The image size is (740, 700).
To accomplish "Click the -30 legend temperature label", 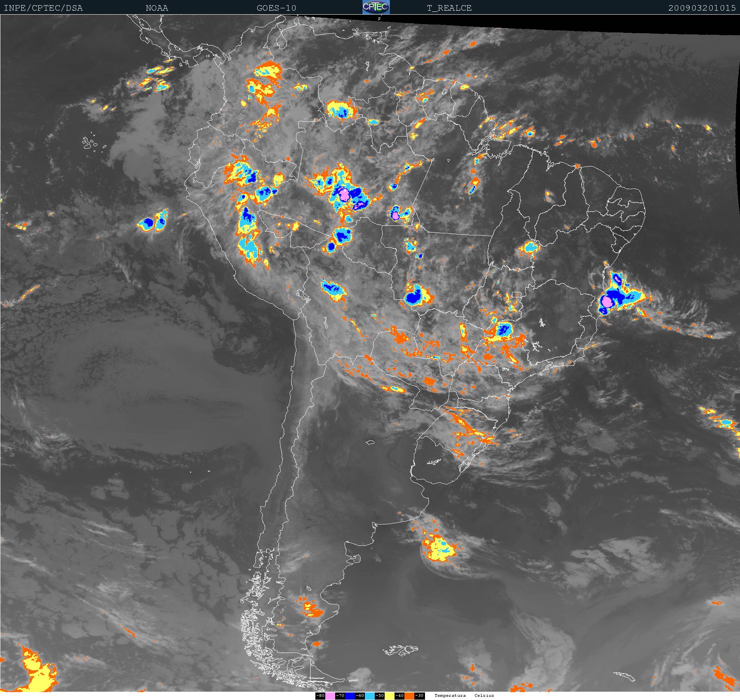I will tap(419, 696).
